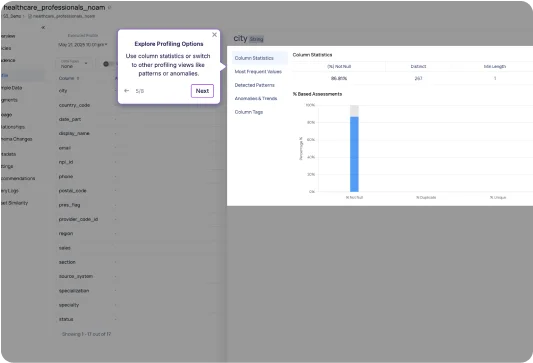Open the Column Tags tab
The image size is (533, 363).
click(249, 112)
